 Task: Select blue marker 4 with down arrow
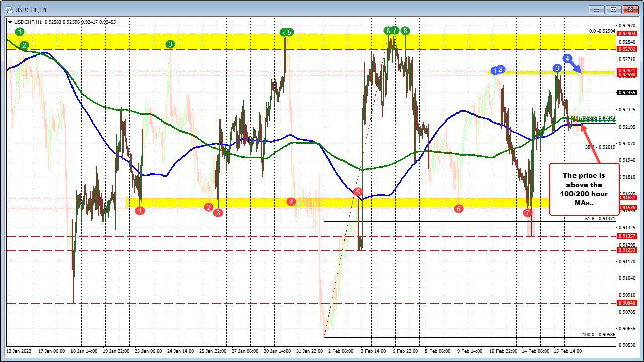pyautogui.click(x=568, y=58)
